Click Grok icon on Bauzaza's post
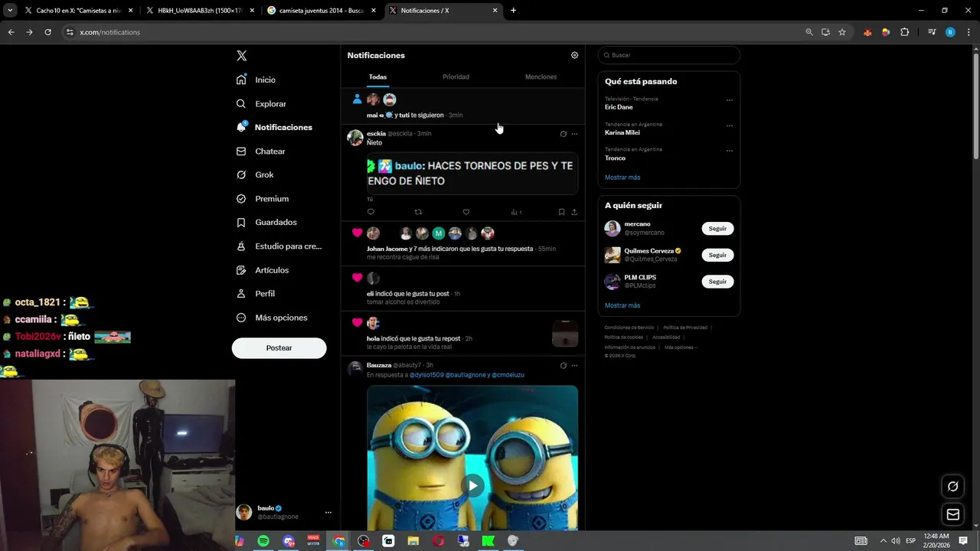Screen dimensions: 980x551 click(x=563, y=366)
